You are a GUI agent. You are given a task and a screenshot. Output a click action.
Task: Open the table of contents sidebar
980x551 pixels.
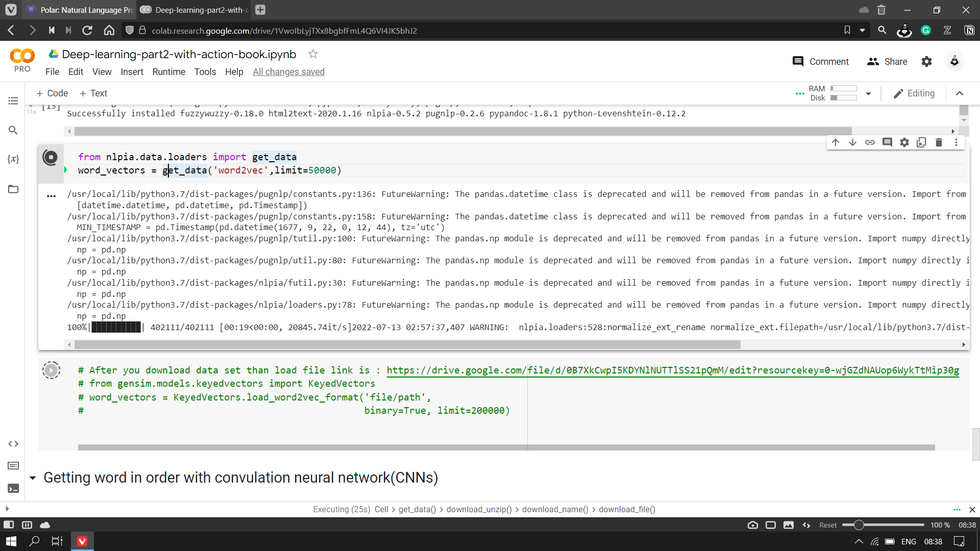(x=13, y=101)
